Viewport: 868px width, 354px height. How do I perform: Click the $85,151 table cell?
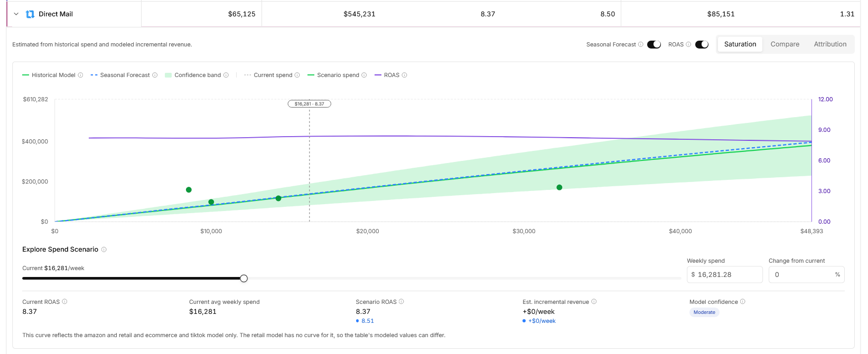point(721,14)
